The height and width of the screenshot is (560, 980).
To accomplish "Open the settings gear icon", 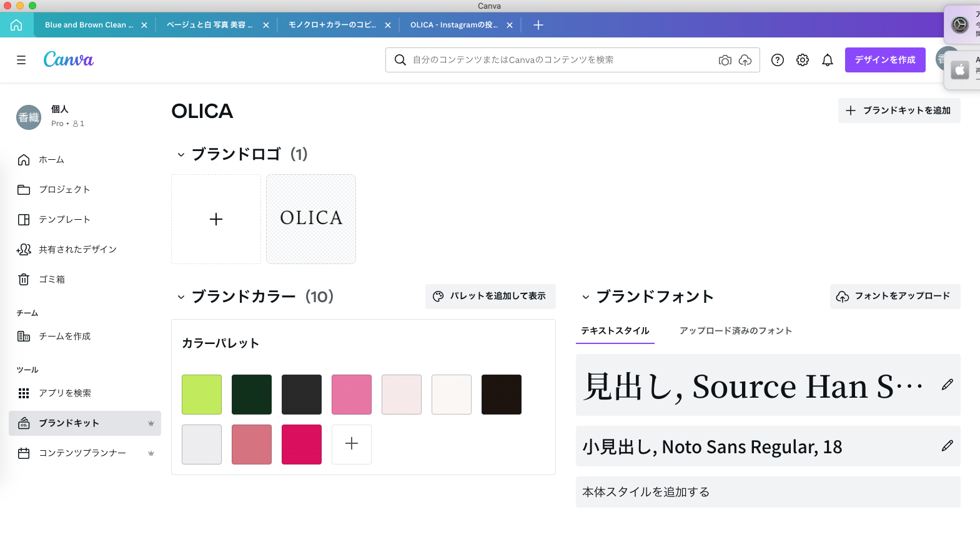I will (x=803, y=60).
